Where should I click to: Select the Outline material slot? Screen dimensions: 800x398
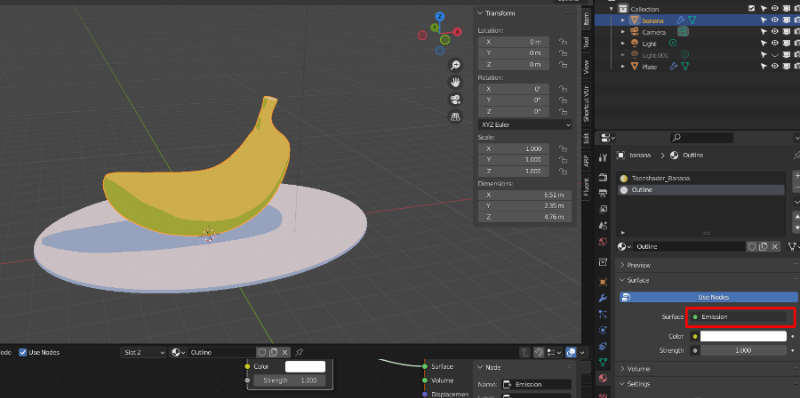click(x=701, y=190)
